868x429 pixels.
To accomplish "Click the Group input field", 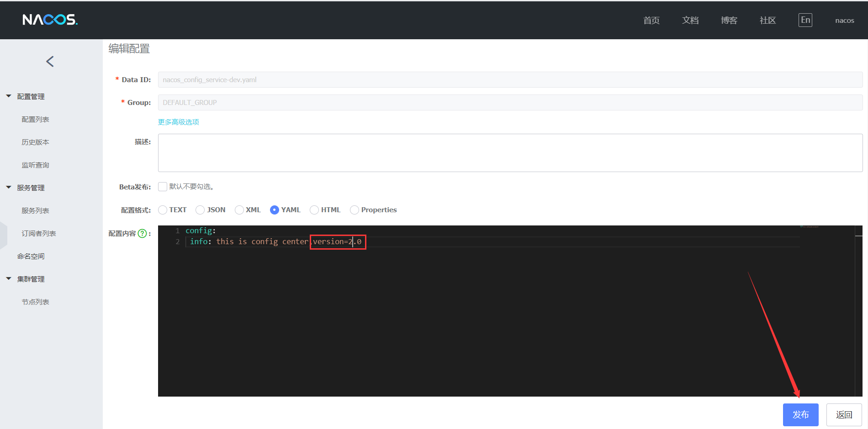I will click(510, 102).
